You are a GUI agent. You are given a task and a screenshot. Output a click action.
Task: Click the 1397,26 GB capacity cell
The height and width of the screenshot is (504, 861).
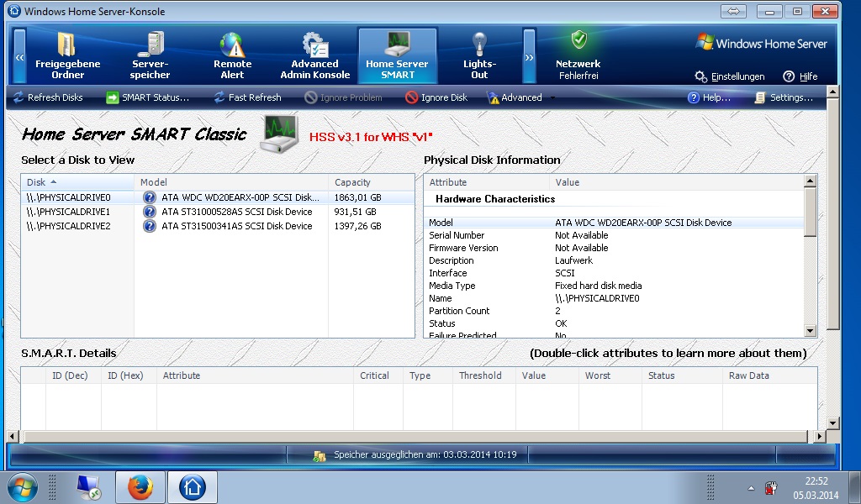click(x=357, y=226)
